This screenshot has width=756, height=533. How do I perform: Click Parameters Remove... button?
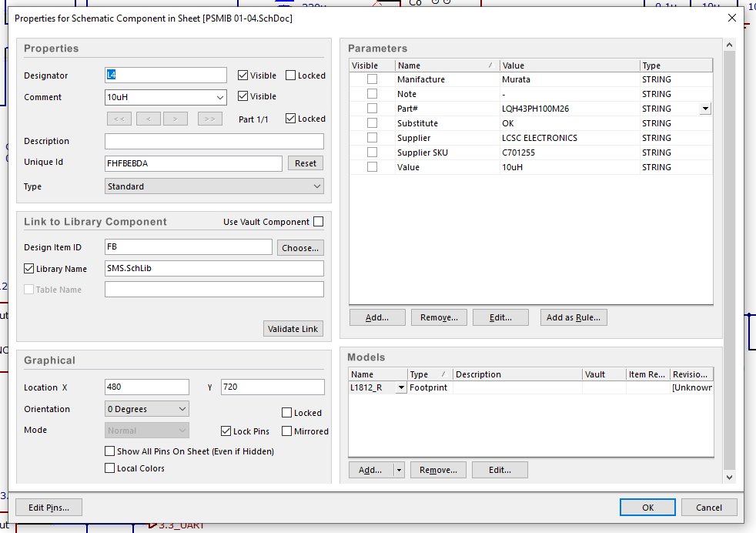(x=439, y=317)
